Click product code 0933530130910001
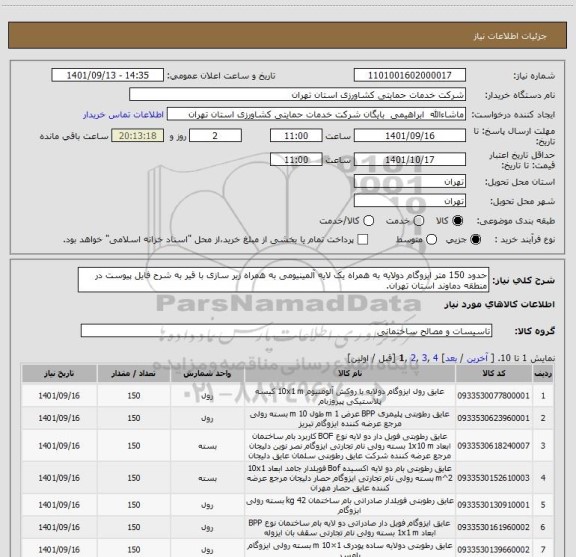Image resolution: width=576 pixels, height=557 pixels. (493, 505)
